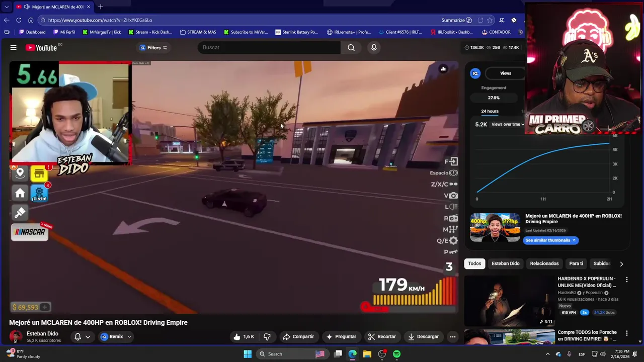Click the vidIQ Remix button

point(112,337)
